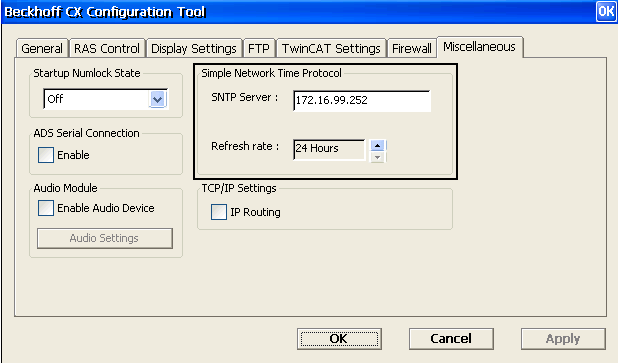Click the Refresh rate value field
The width and height of the screenshot is (618, 363).
329,149
